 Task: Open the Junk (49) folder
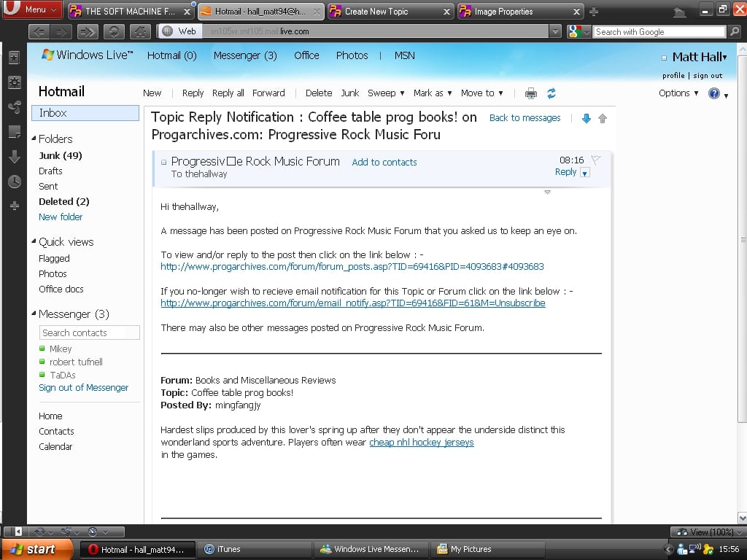[60, 156]
